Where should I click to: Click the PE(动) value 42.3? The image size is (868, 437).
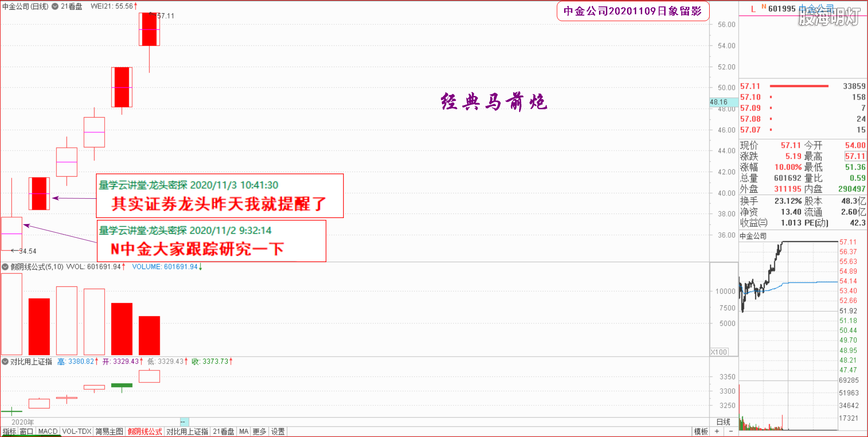point(857,223)
